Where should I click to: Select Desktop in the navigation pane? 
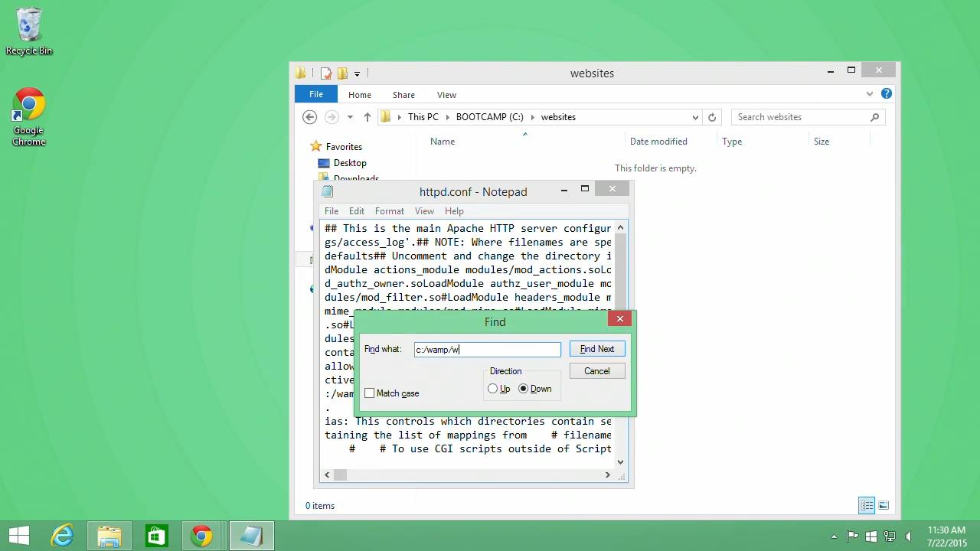[350, 163]
